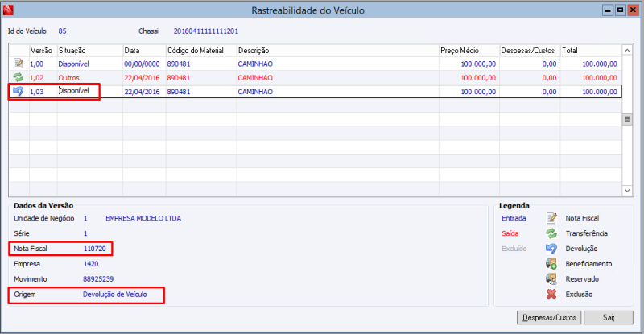Image resolution: width=644 pixels, height=334 pixels.
Task: Click the Beneficiamento legend icon
Action: 551,264
